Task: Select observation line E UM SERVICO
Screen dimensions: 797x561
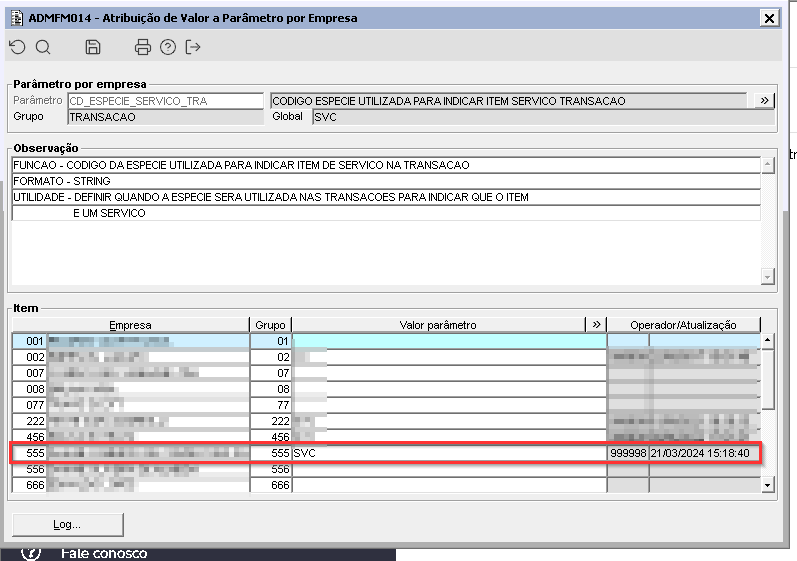Action: point(386,213)
